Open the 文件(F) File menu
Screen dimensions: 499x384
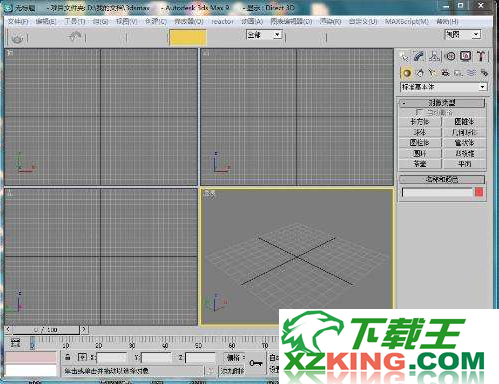[18, 22]
